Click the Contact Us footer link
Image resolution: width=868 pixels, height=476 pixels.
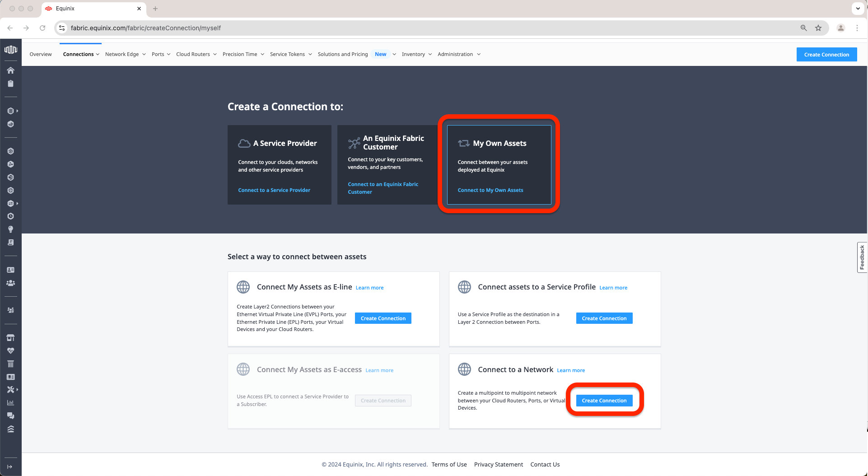pos(545,464)
